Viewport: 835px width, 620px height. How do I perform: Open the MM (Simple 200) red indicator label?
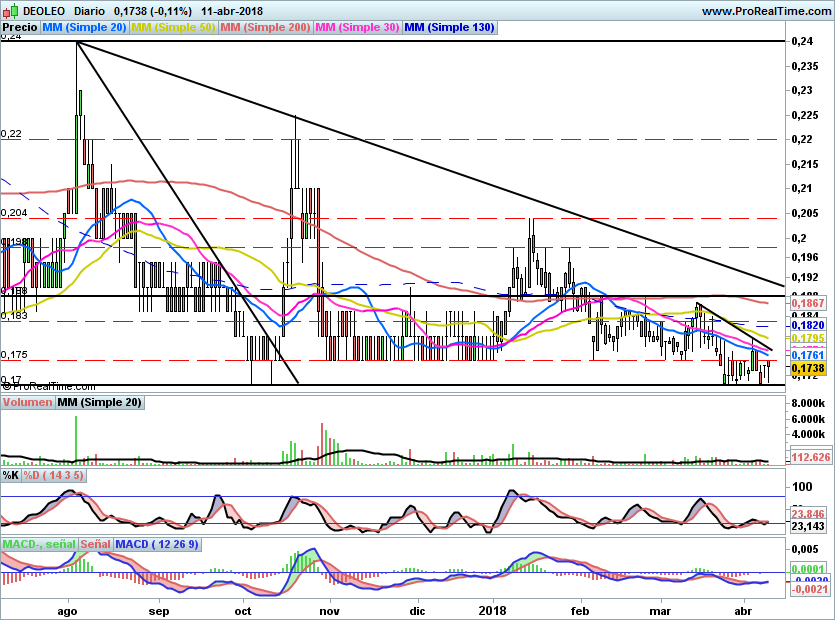(x=265, y=27)
